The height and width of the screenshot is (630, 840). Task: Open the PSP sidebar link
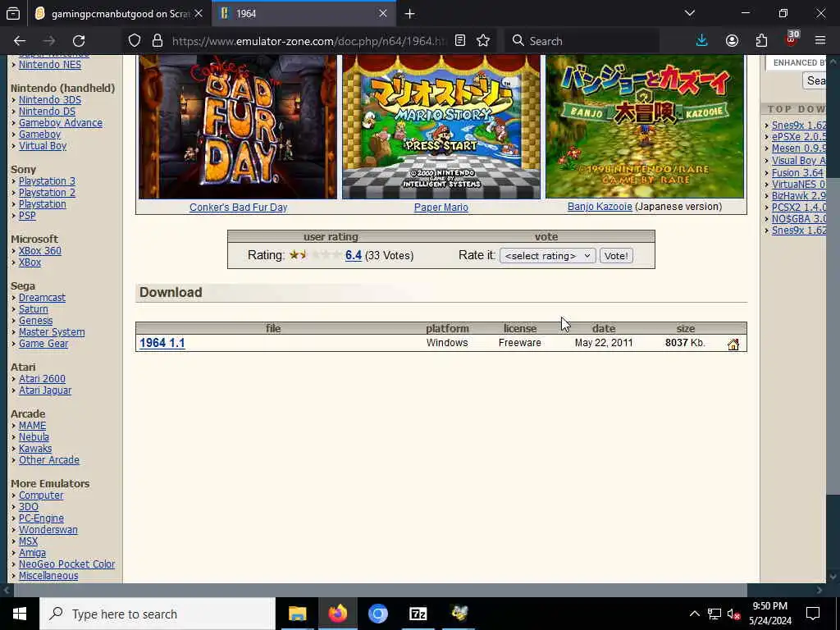tap(27, 216)
